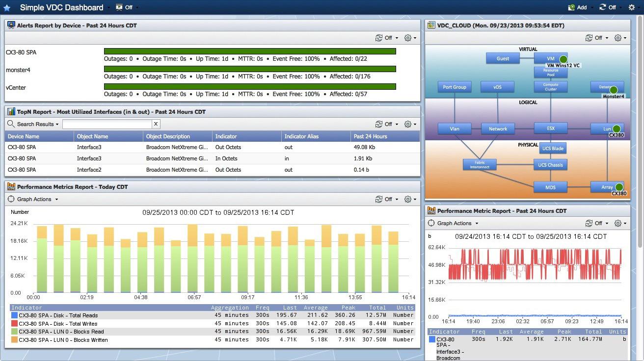Expand the Simple VDC Dashboard title dropdown
The image size is (644, 361).
point(108,8)
